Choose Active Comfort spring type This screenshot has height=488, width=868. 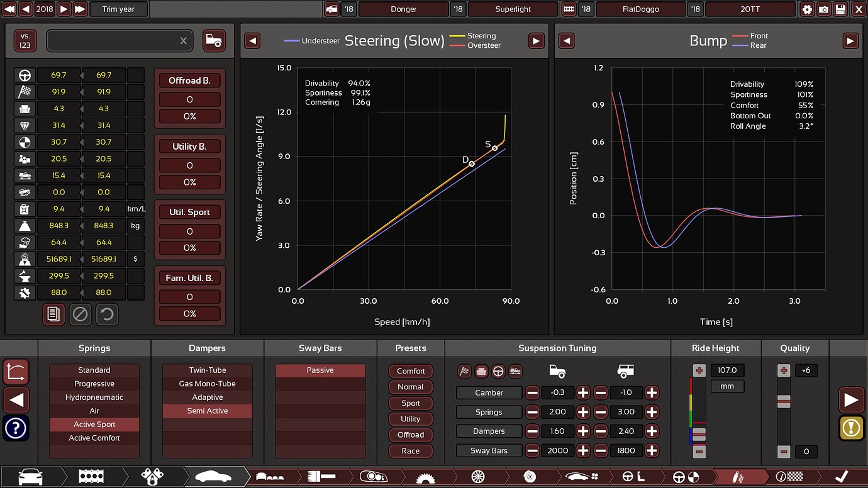pos(94,438)
